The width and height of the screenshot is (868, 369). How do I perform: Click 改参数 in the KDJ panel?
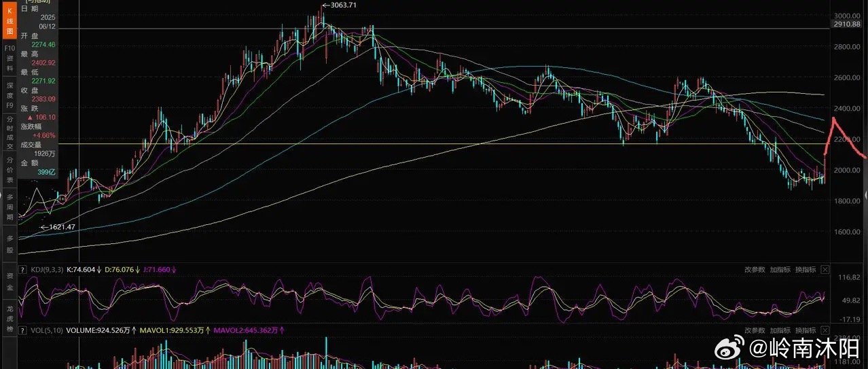[755, 270]
